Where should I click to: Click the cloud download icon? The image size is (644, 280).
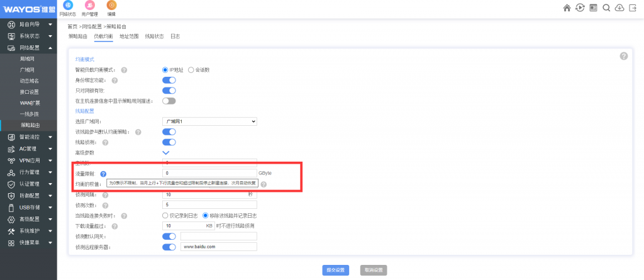[619, 8]
